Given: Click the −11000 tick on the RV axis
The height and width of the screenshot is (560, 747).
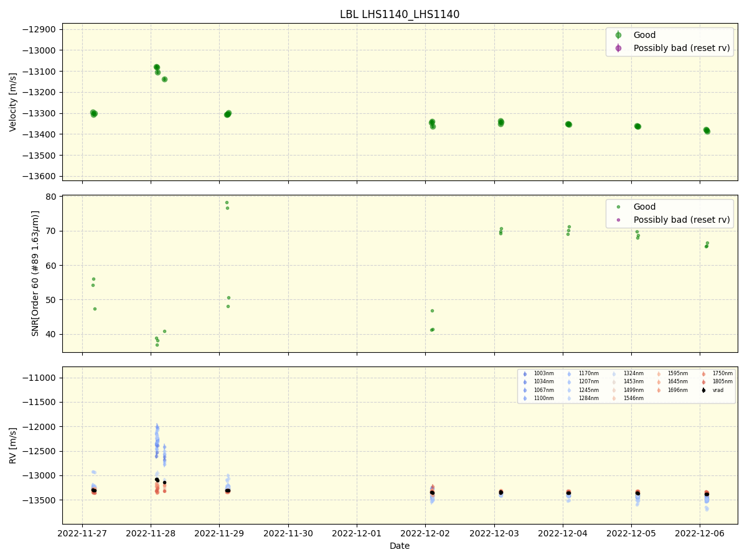Looking at the screenshot, I should (39, 378).
